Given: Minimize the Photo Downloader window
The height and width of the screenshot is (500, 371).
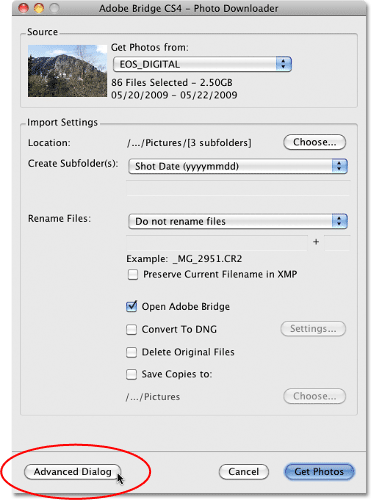Looking at the screenshot, I should pyautogui.click(x=39, y=8).
